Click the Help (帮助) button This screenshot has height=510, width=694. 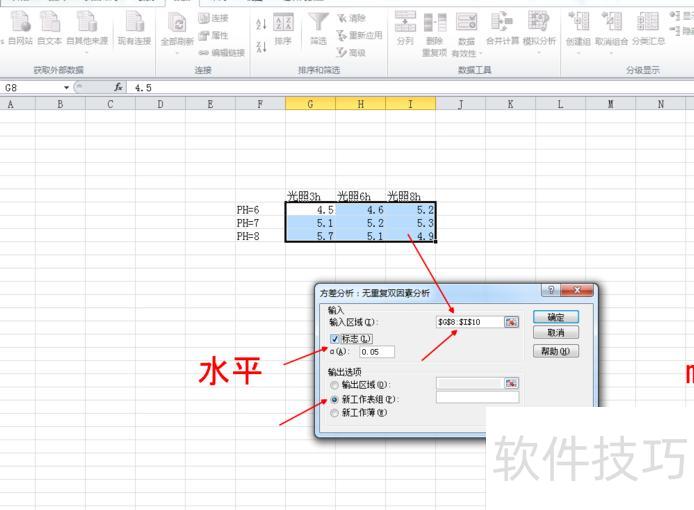[556, 352]
